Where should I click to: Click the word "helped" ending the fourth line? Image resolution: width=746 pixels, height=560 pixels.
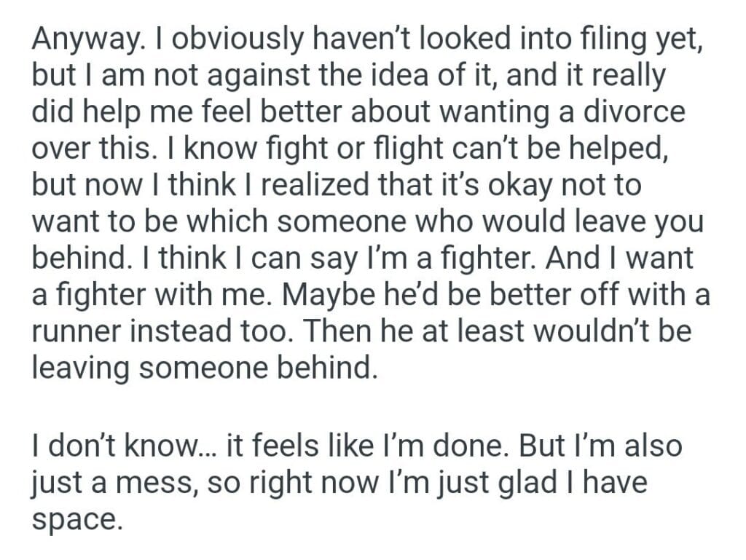tap(624, 149)
